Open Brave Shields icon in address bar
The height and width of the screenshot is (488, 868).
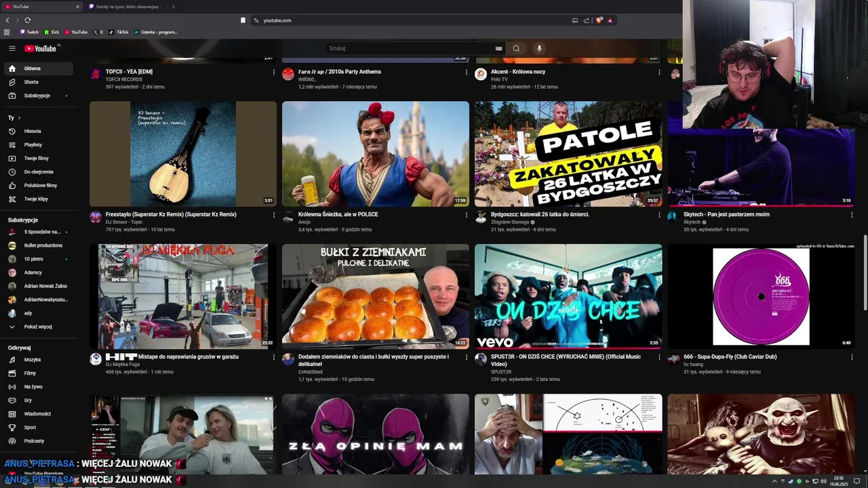[x=599, y=20]
